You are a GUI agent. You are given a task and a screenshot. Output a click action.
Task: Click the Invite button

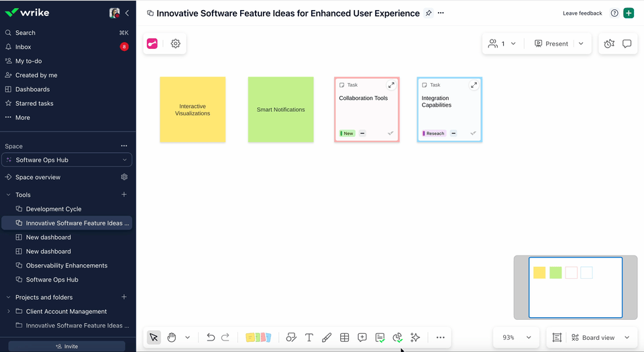coord(67,347)
